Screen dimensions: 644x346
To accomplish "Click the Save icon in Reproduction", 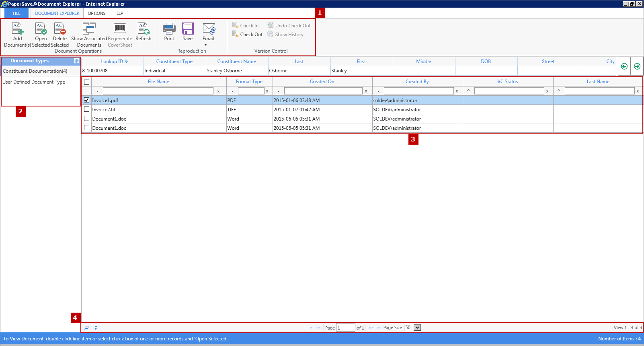I will pyautogui.click(x=188, y=29).
